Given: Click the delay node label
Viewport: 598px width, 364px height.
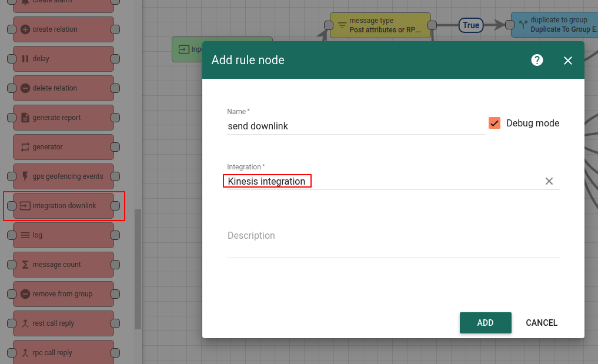Looking at the screenshot, I should click(x=41, y=59).
